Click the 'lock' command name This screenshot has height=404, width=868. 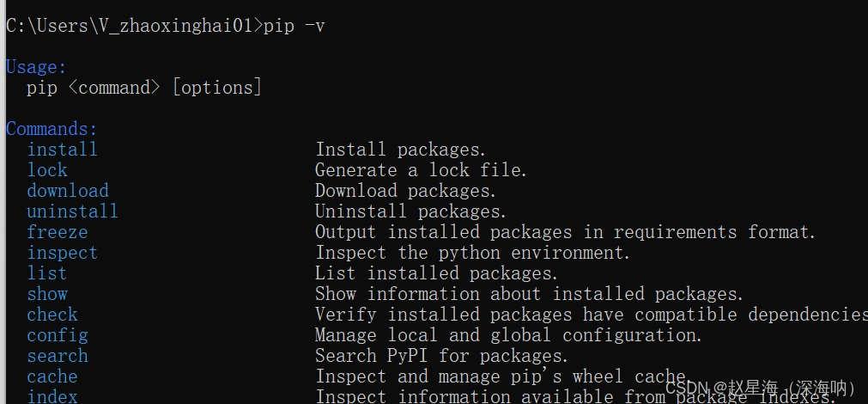pos(47,169)
